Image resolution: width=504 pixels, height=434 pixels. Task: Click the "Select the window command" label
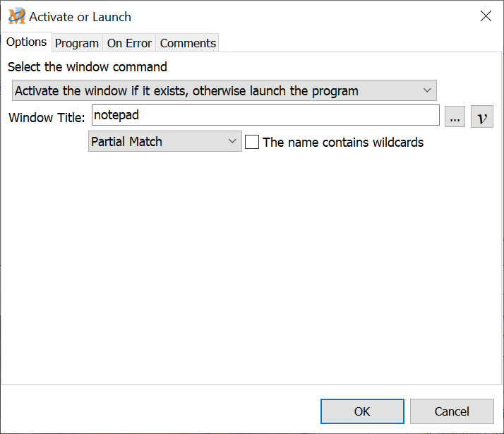click(88, 67)
